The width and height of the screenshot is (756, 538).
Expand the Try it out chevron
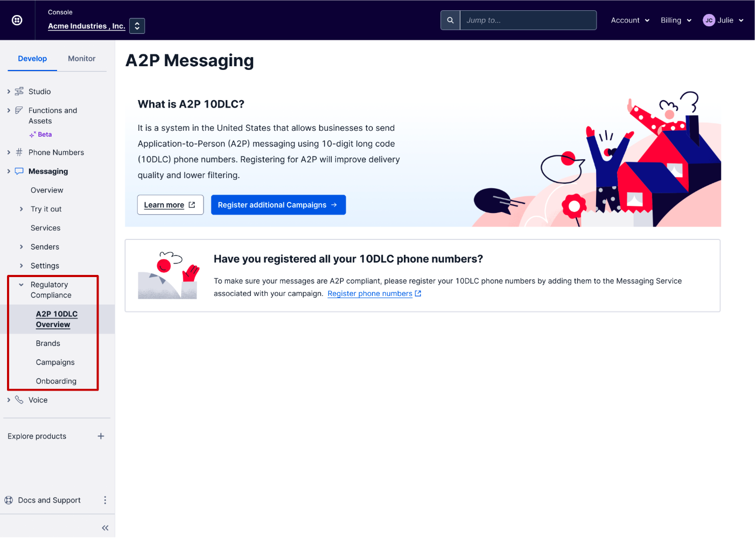22,209
